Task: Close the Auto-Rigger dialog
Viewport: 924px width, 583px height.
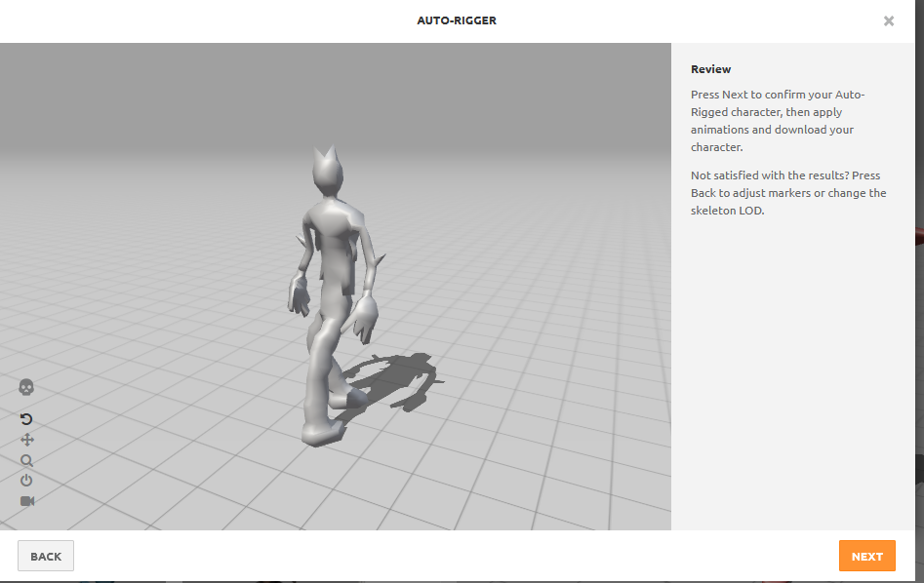Action: tap(889, 21)
